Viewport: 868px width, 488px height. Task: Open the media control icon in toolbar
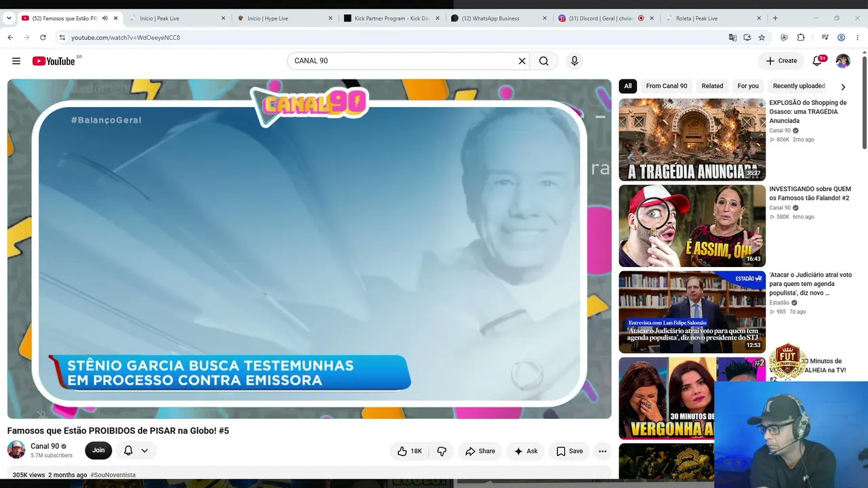(x=825, y=37)
